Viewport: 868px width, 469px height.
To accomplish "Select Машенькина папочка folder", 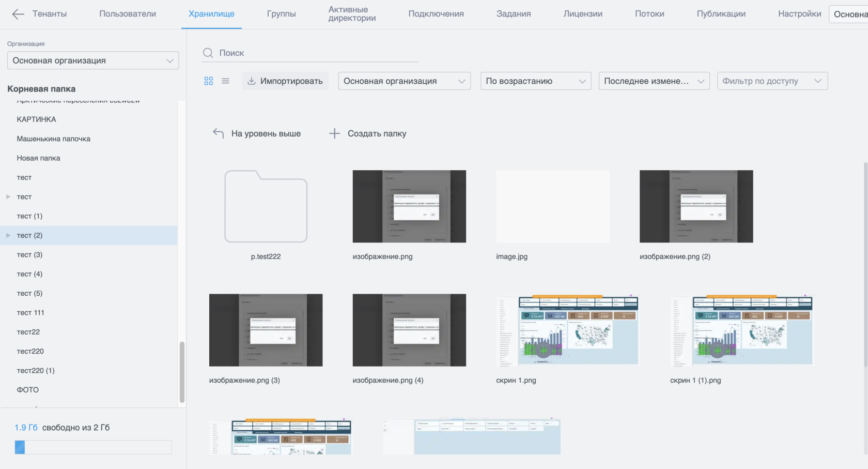I will point(53,139).
